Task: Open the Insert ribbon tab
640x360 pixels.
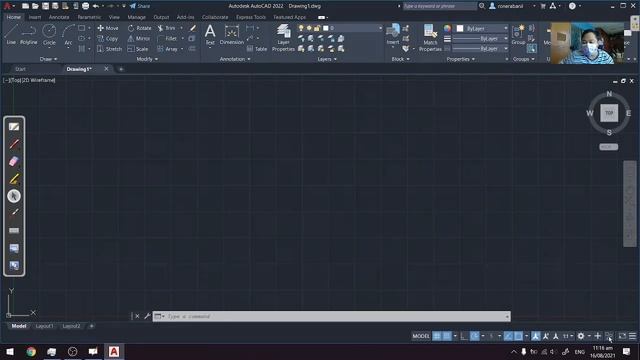Action: coord(35,17)
